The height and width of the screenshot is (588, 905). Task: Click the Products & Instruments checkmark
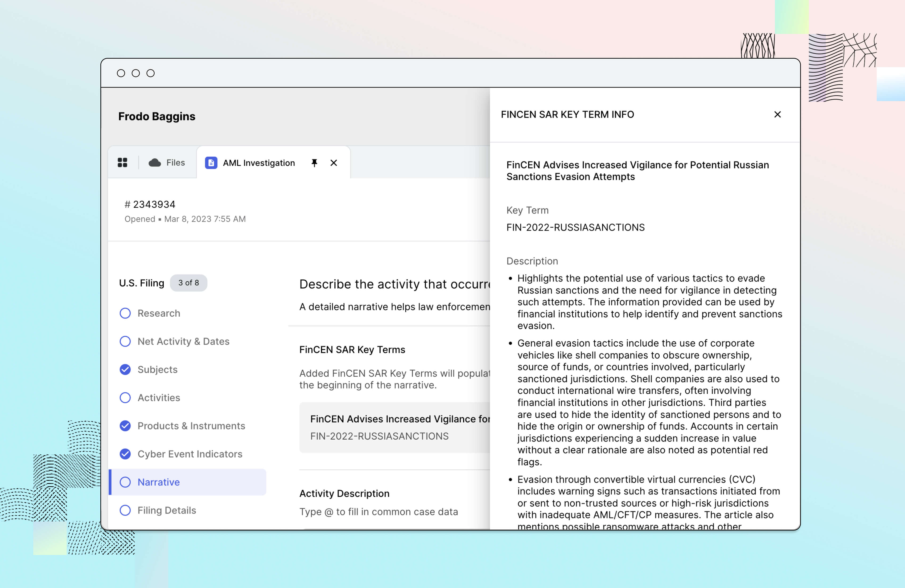(x=125, y=426)
